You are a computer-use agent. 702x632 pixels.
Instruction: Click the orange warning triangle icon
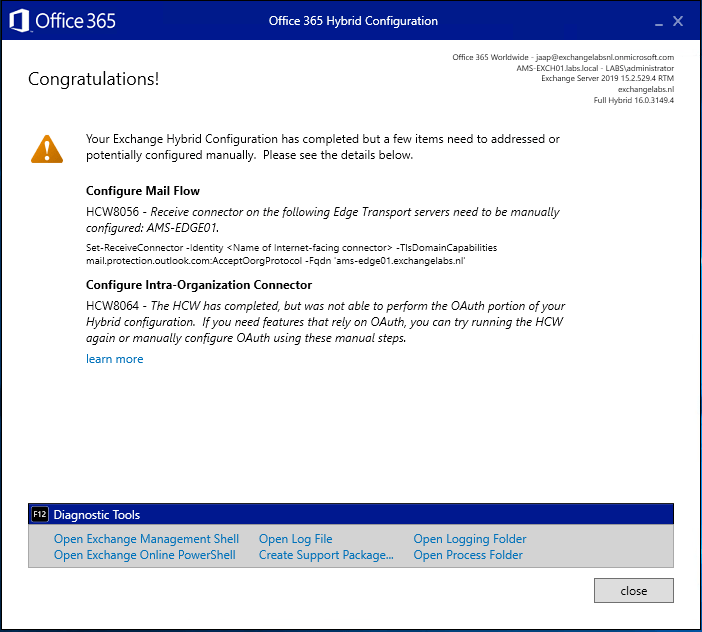(x=46, y=148)
